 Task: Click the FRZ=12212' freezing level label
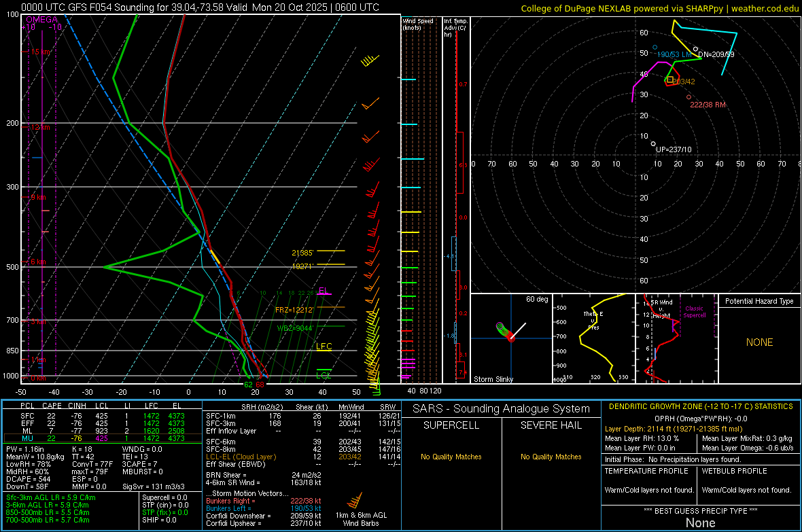(x=294, y=309)
